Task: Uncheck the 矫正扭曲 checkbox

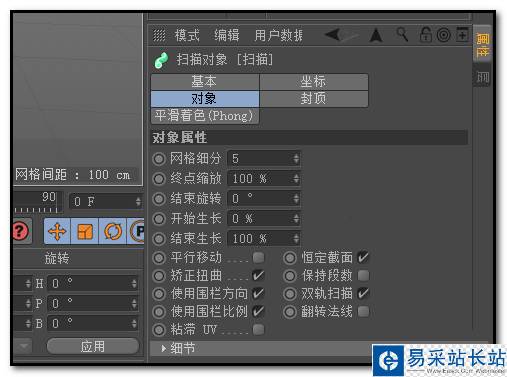Action: [258, 275]
